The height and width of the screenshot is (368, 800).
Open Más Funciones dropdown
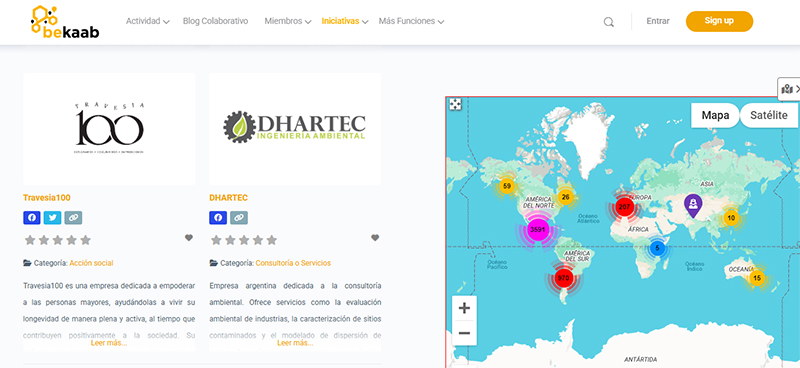click(x=411, y=21)
